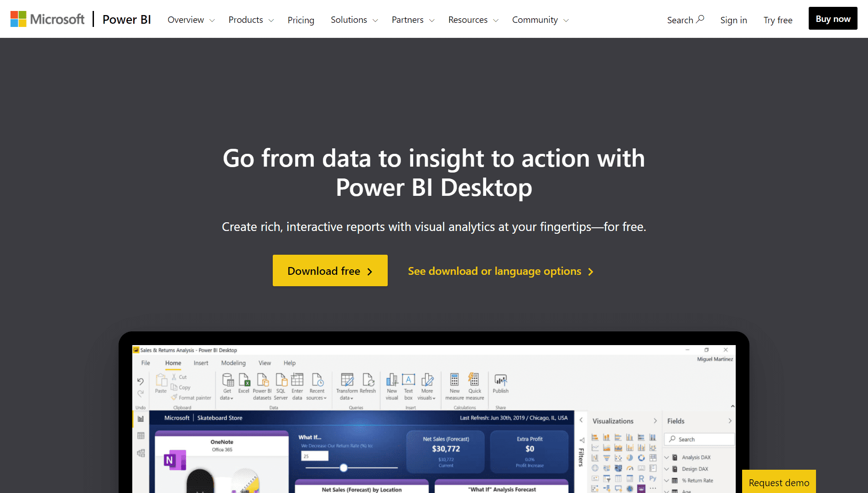Screen dimensions: 868x493
Task: Click the Undo arrow in the ribbon
Action: tap(140, 381)
